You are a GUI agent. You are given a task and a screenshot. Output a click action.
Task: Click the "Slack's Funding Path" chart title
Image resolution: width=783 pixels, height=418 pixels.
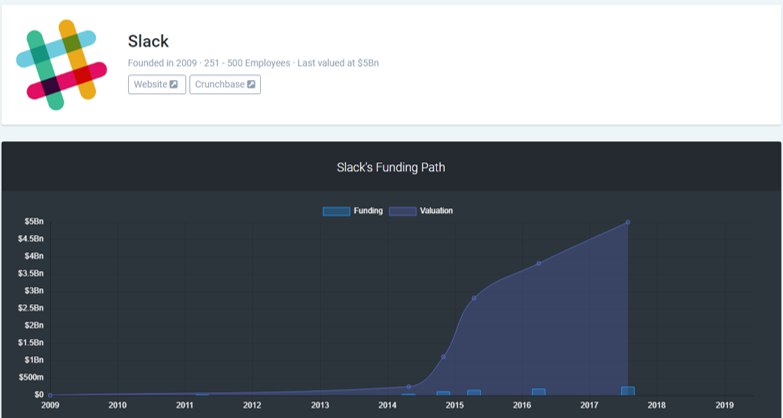point(391,167)
